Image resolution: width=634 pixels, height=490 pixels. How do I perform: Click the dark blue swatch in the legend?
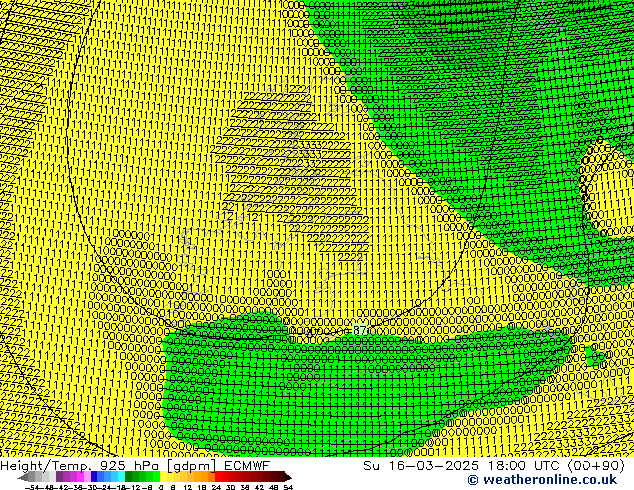[94, 476]
